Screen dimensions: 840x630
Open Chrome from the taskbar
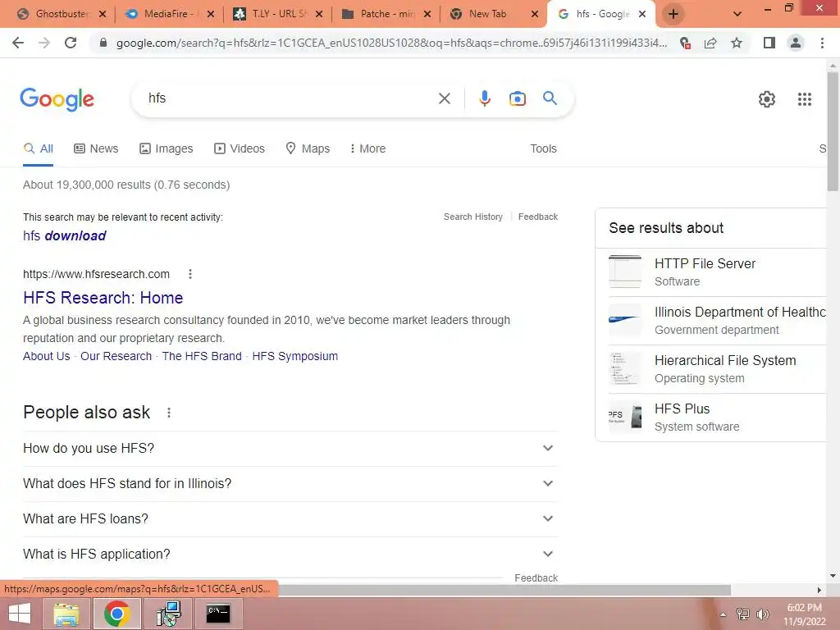pos(117,614)
